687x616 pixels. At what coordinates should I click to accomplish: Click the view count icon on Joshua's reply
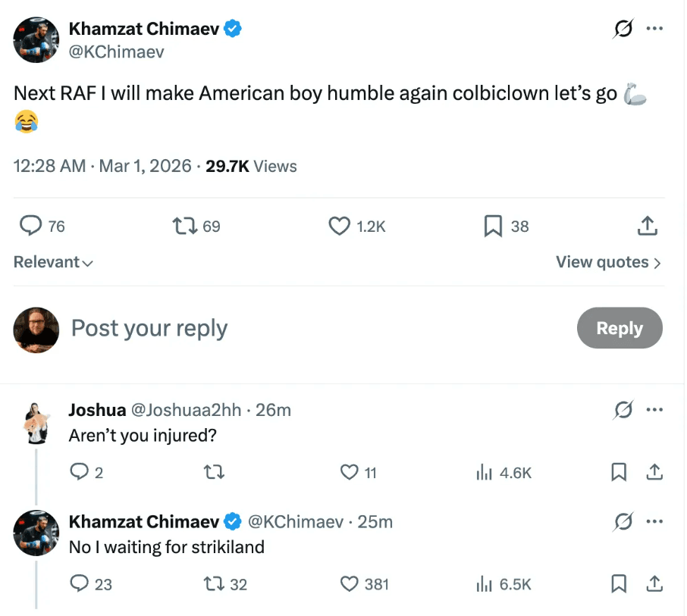(483, 473)
